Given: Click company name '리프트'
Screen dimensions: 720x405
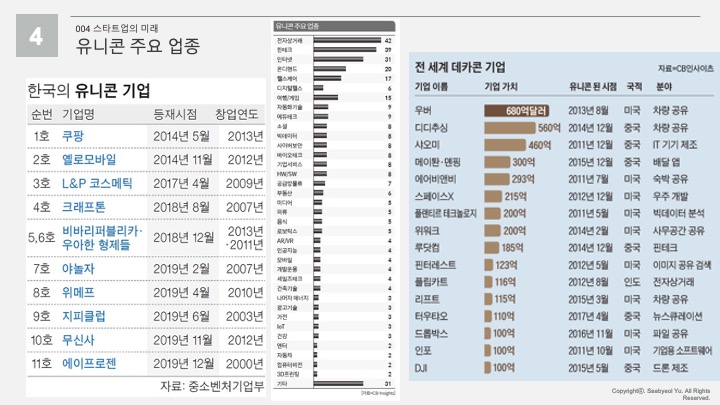Looking at the screenshot, I should (427, 299).
